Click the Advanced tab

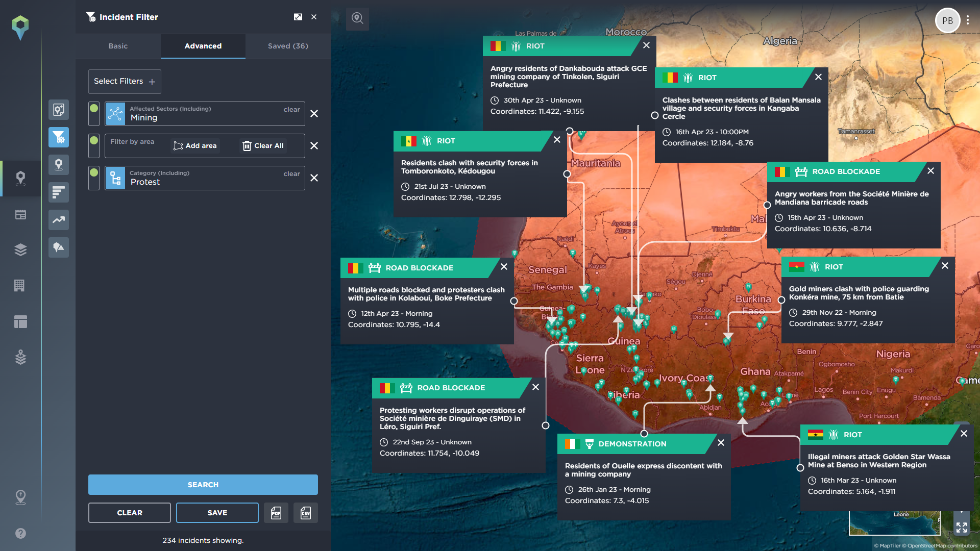click(x=203, y=46)
